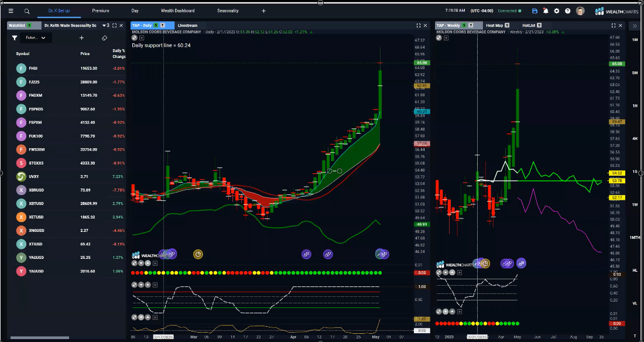The width and height of the screenshot is (644, 342).
Task: Click round icon under weekly chart title
Action: point(439,37)
